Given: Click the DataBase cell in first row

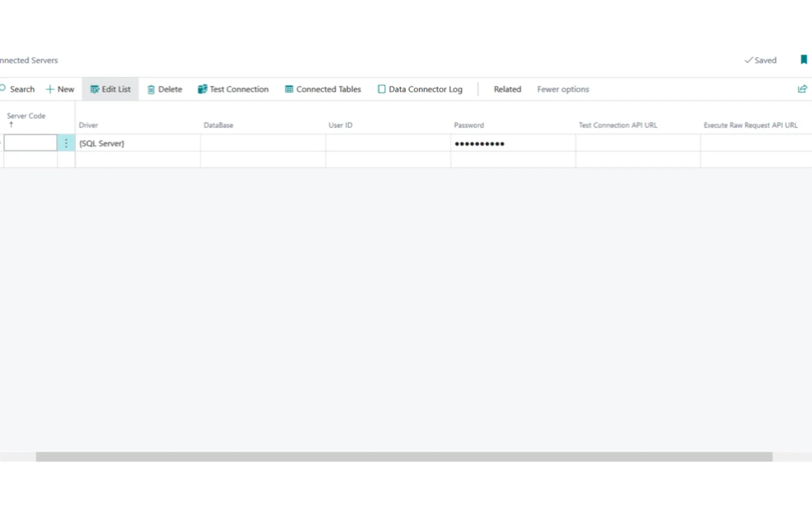Looking at the screenshot, I should coord(263,143).
